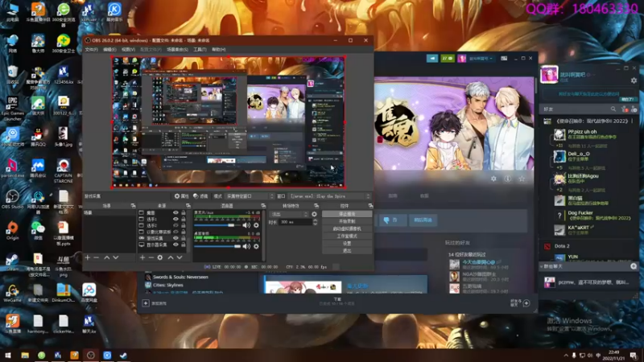Open the Steam icon on the Windows taskbar
Viewport: 644px width, 362px height.
123,355
